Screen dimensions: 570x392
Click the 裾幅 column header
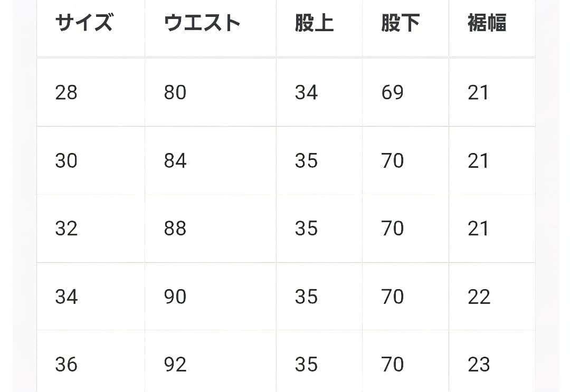[487, 23]
